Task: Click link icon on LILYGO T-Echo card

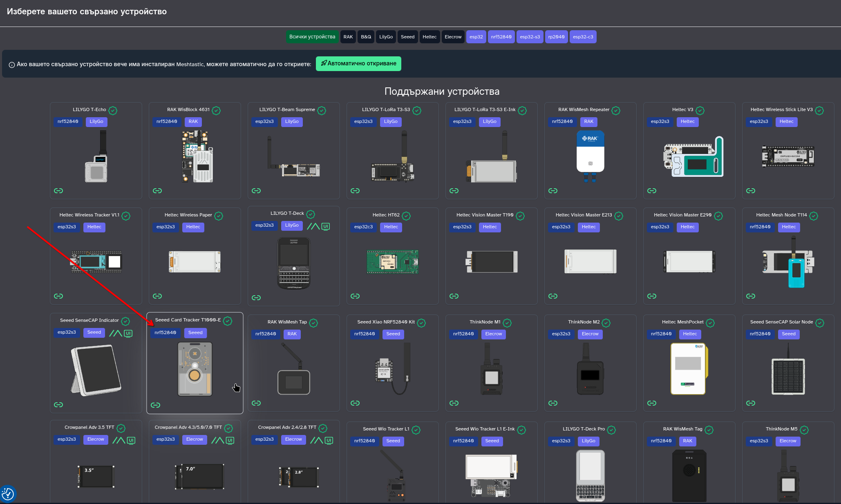Action: pyautogui.click(x=58, y=191)
